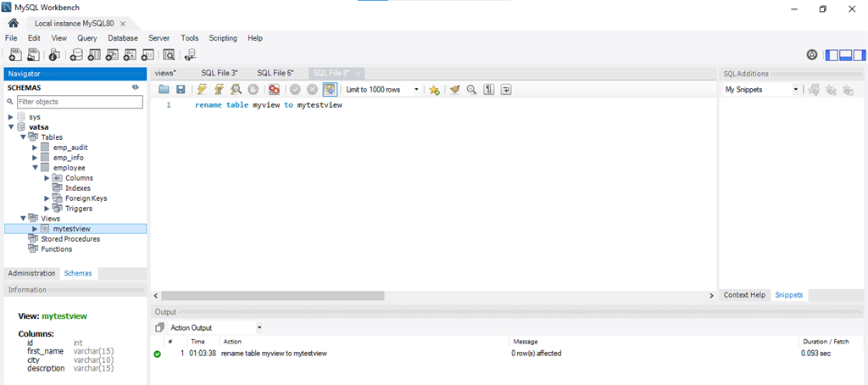
Task: Click the Home tab icon
Action: point(14,23)
